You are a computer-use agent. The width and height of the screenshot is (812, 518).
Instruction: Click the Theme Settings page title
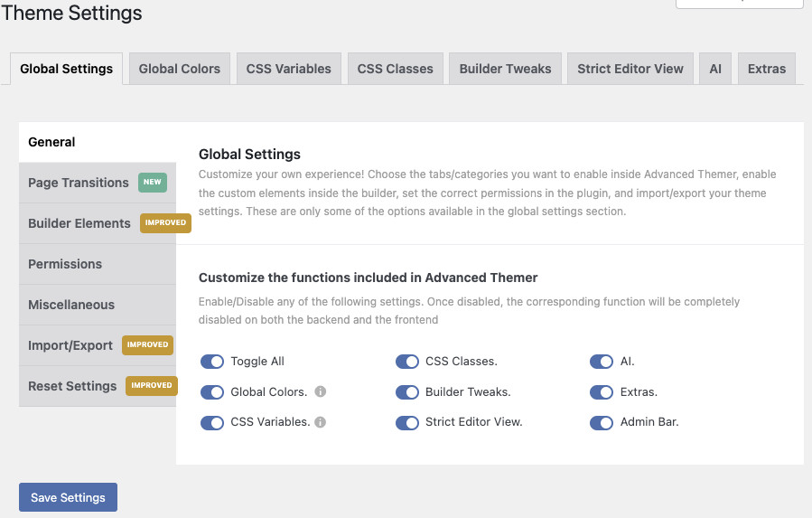tap(71, 13)
